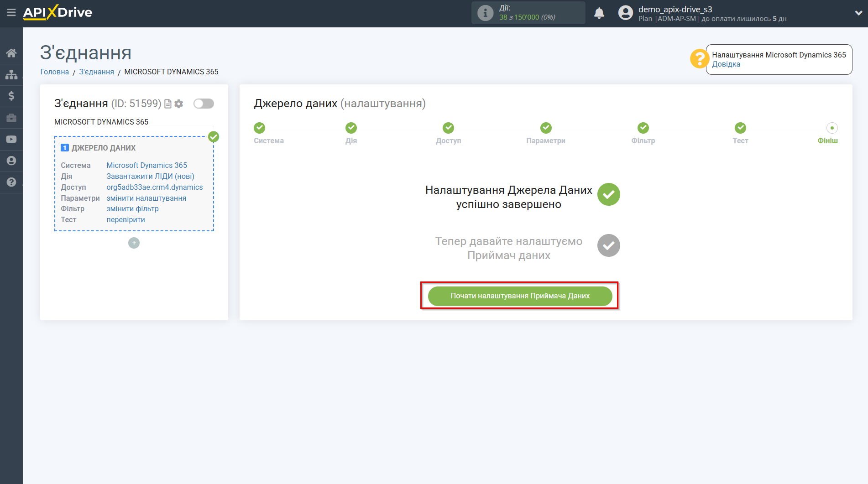Open notifications bell
The width and height of the screenshot is (868, 484).
pyautogui.click(x=599, y=13)
